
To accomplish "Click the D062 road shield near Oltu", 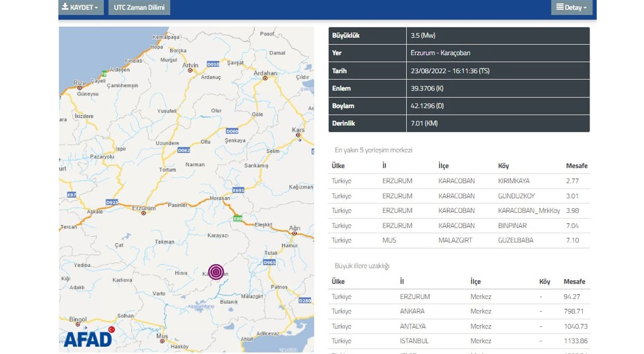I will [x=184, y=150].
